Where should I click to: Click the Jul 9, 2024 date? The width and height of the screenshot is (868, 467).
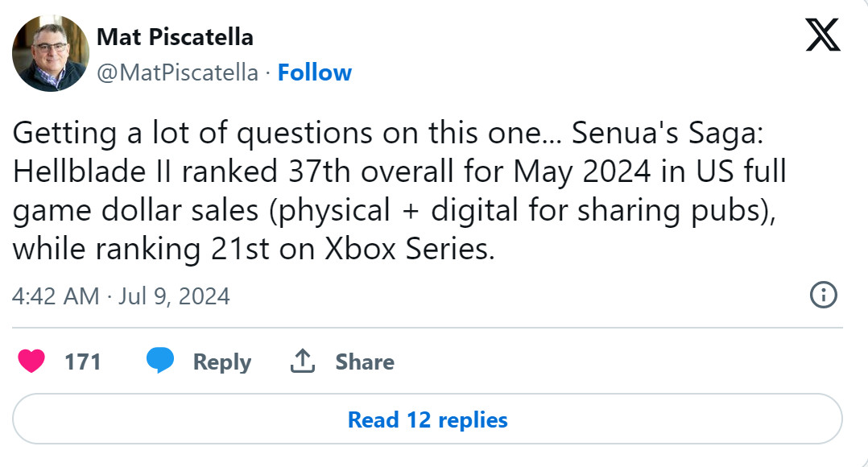pos(173,296)
